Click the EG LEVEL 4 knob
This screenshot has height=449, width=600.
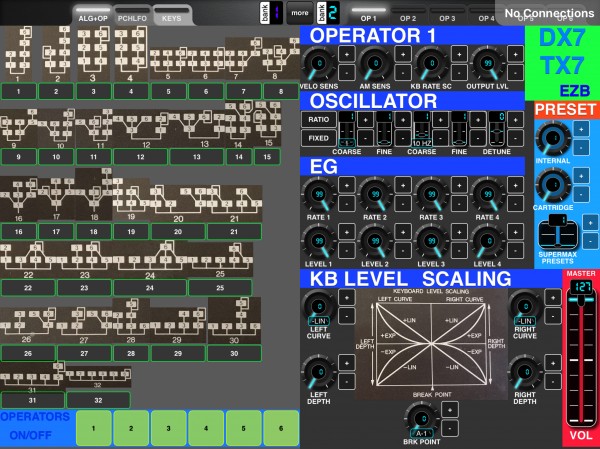[x=488, y=242]
